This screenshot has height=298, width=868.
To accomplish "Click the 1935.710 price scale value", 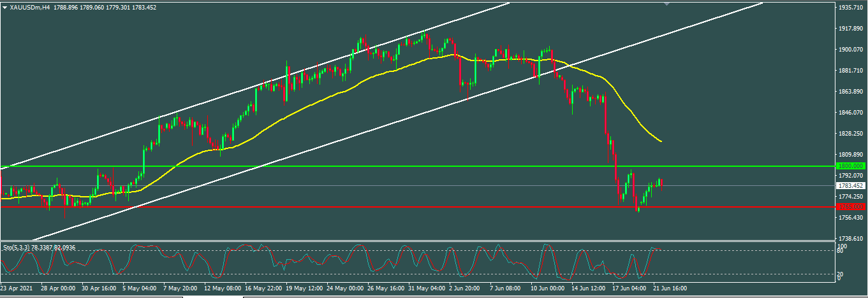I will [x=851, y=7].
